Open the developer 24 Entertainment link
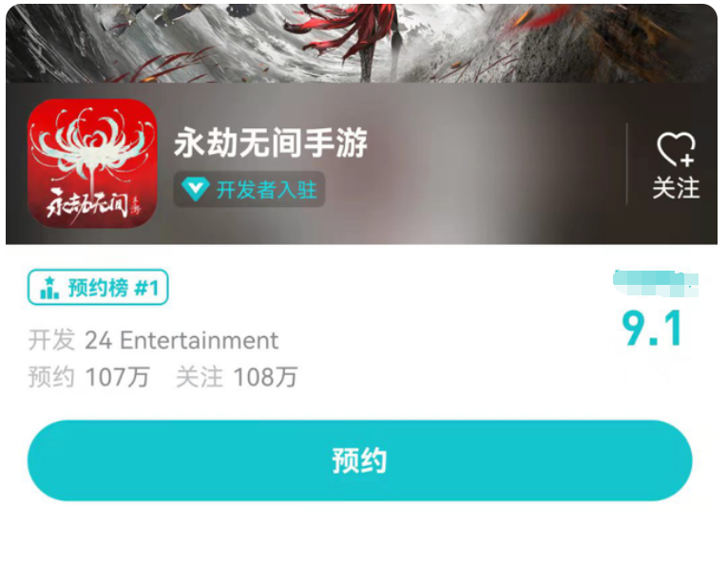The width and height of the screenshot is (728, 566). [182, 340]
